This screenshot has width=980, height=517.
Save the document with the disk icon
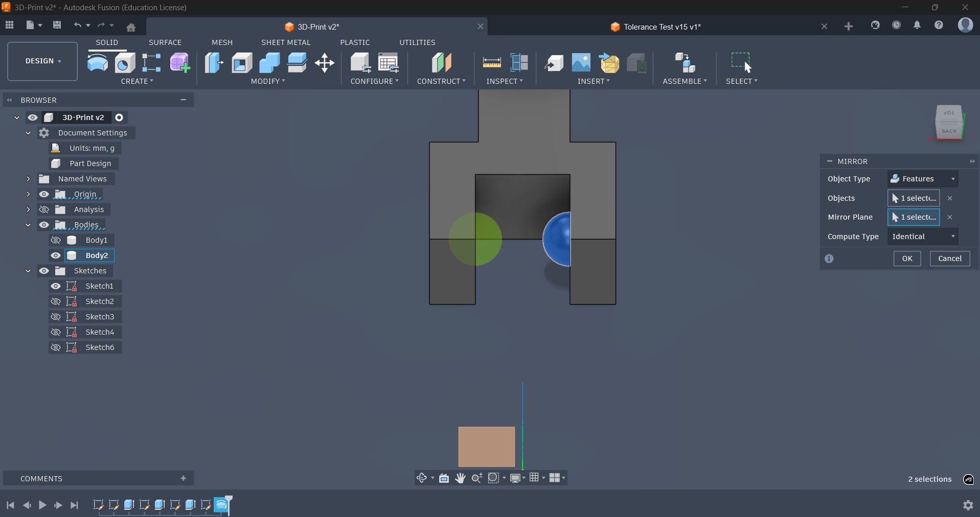point(57,25)
